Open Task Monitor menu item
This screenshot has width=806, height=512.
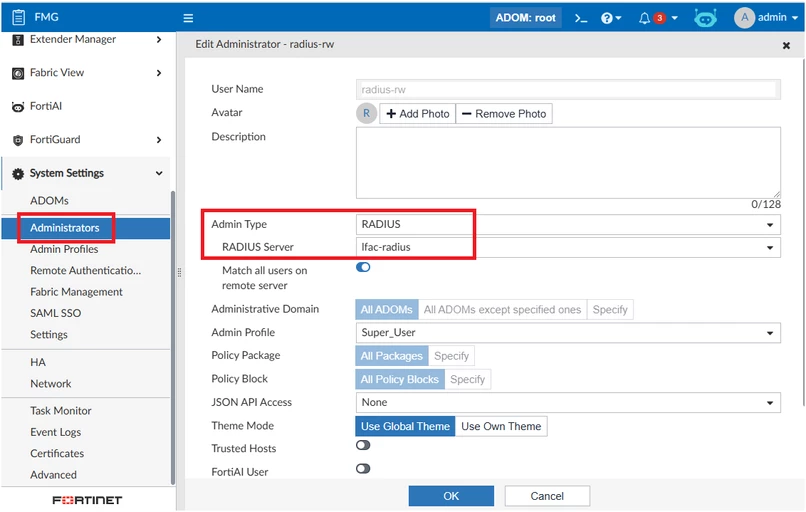pyautogui.click(x=61, y=411)
